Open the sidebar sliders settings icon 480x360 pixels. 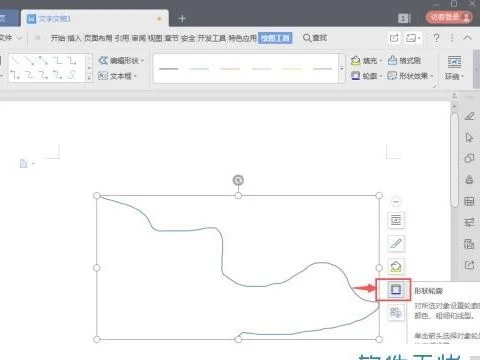coord(469,222)
